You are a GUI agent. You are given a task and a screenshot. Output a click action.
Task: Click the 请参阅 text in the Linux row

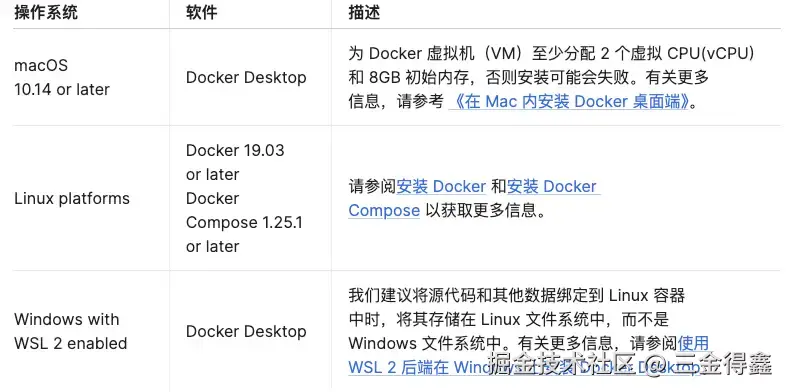[x=372, y=186]
